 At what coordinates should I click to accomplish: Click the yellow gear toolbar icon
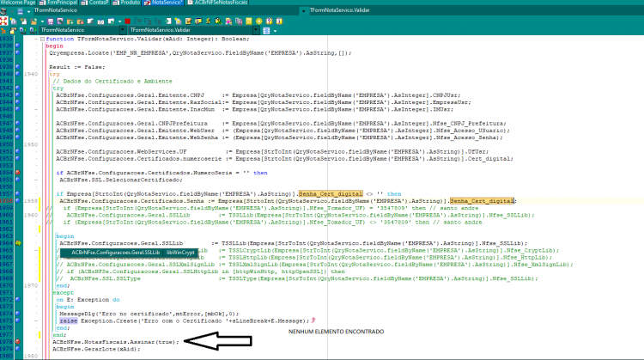click(x=258, y=21)
